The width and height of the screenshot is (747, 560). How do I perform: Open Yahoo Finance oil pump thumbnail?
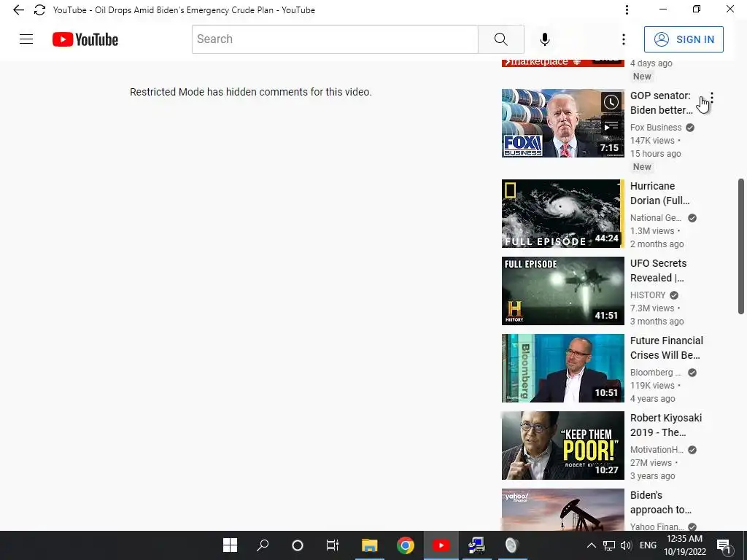click(x=562, y=510)
